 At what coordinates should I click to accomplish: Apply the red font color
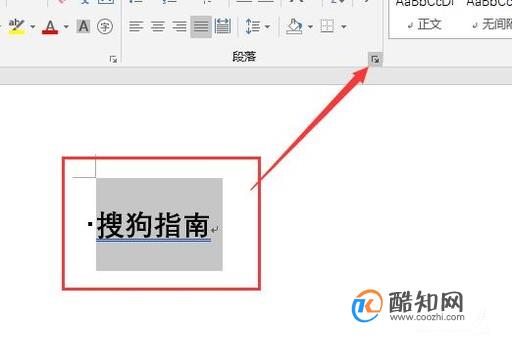(x=50, y=27)
